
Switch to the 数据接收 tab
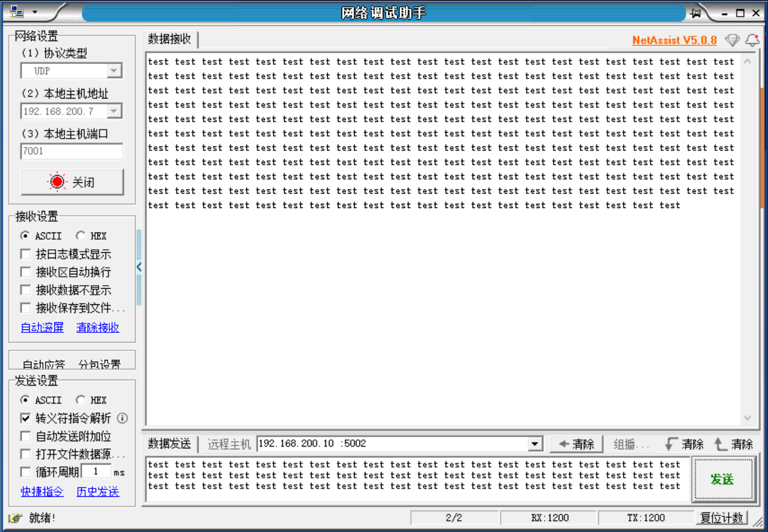click(170, 39)
